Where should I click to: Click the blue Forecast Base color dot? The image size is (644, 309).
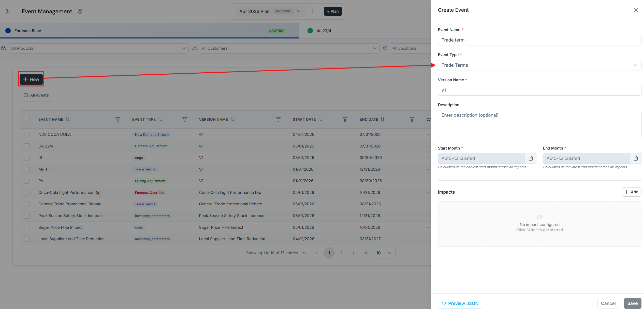[8, 31]
